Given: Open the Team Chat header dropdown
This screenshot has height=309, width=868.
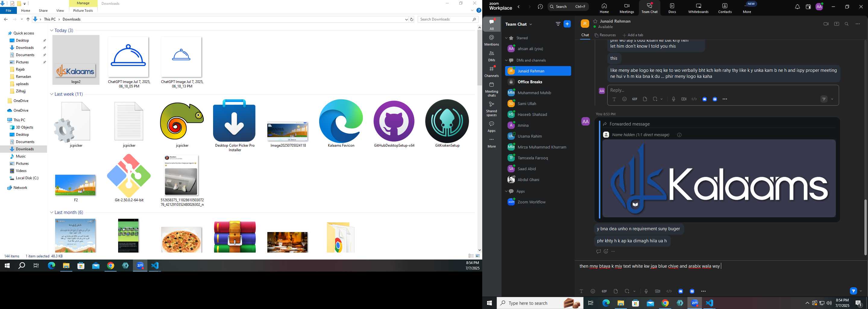Looking at the screenshot, I should tap(531, 24).
